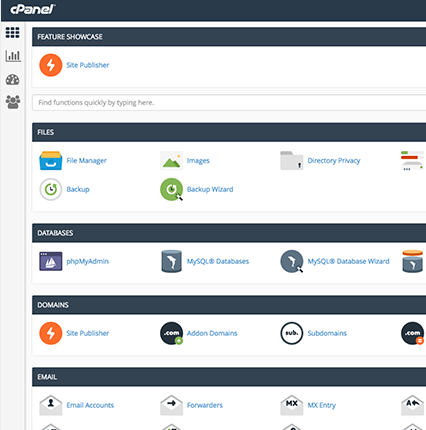Open the dashboard gauge sidebar icon

[x=13, y=80]
